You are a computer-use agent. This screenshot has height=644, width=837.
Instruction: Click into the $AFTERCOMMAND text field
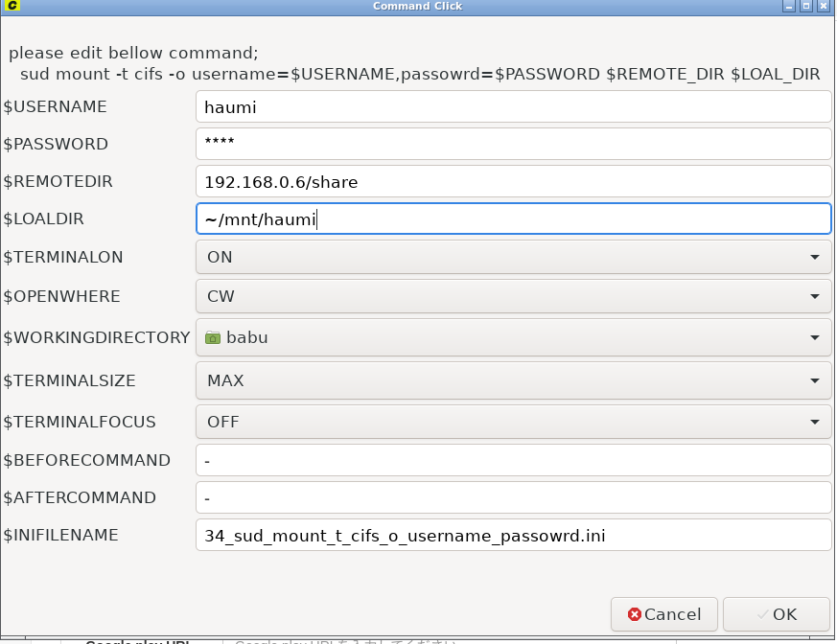pyautogui.click(x=513, y=497)
